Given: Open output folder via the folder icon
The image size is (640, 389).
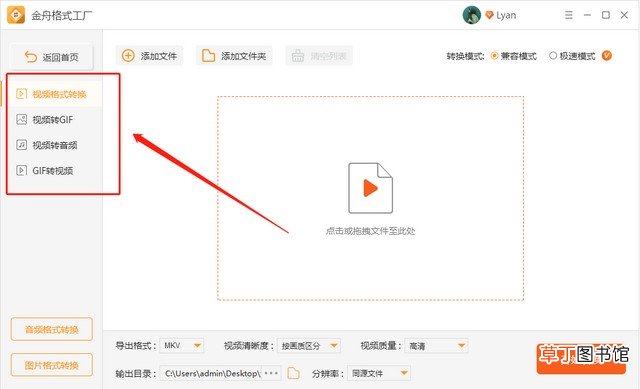Looking at the screenshot, I should [293, 373].
